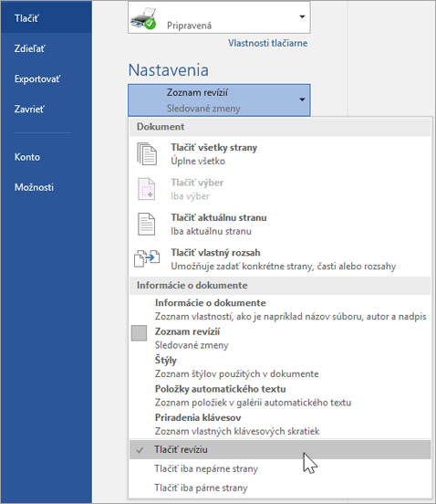
Task: Click the gray square beside Zoznam revízií
Action: pyautogui.click(x=139, y=332)
